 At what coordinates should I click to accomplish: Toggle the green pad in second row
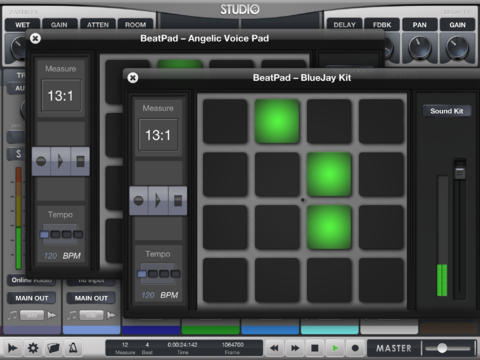pyautogui.click(x=329, y=174)
